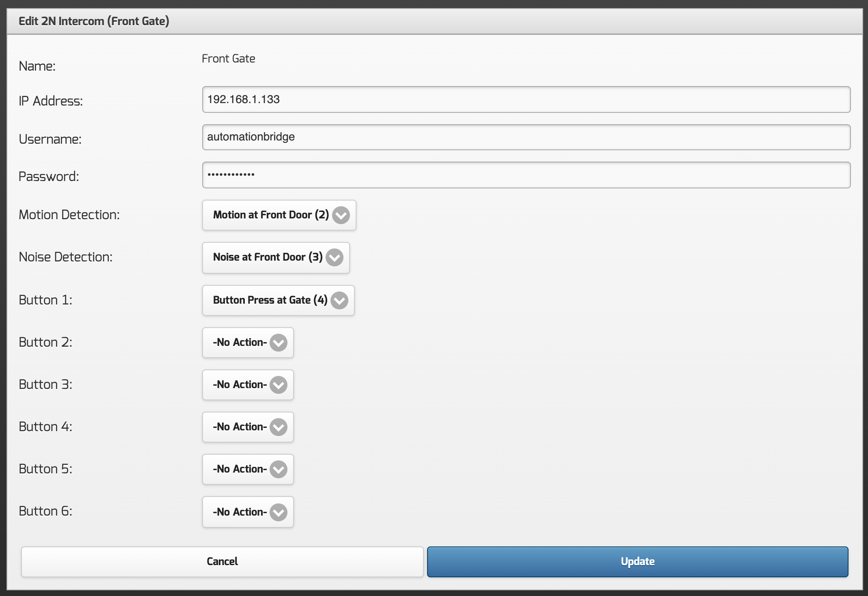
Task: Click the IP Address input field
Action: pos(526,99)
